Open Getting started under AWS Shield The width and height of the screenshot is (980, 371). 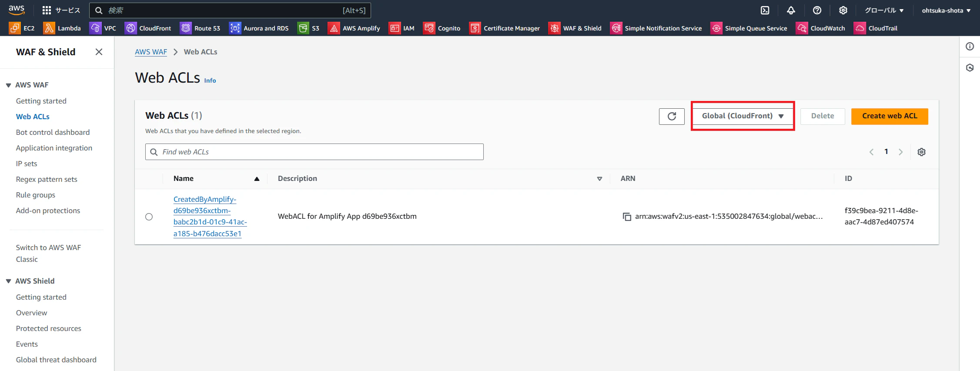41,297
